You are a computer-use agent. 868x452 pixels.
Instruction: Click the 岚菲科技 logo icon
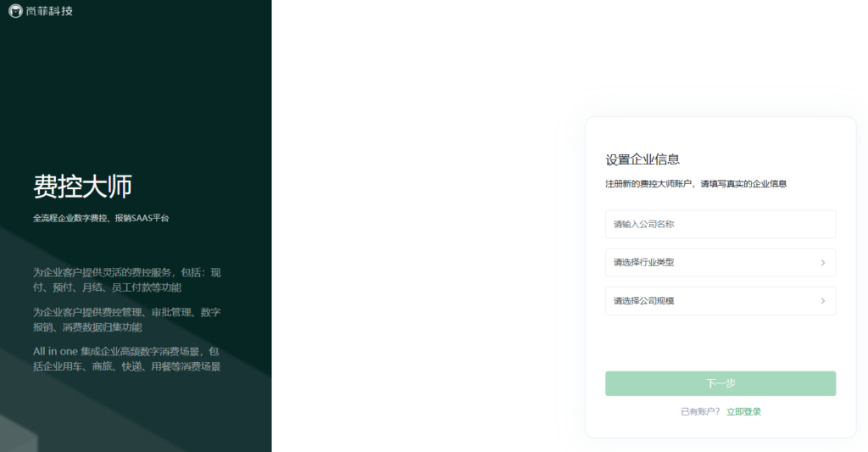tap(15, 11)
